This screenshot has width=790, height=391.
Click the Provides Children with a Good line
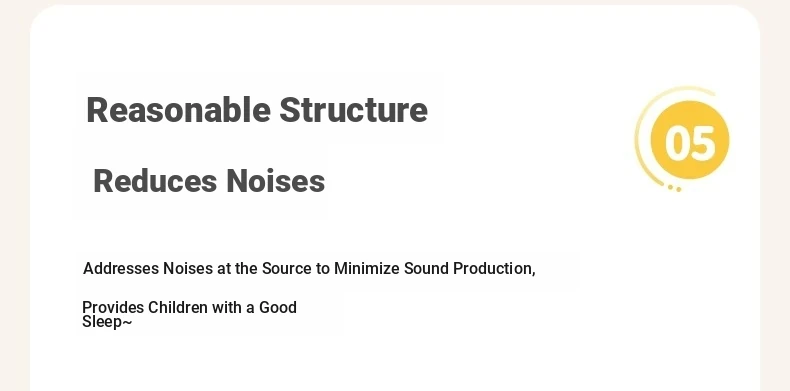[x=189, y=307]
